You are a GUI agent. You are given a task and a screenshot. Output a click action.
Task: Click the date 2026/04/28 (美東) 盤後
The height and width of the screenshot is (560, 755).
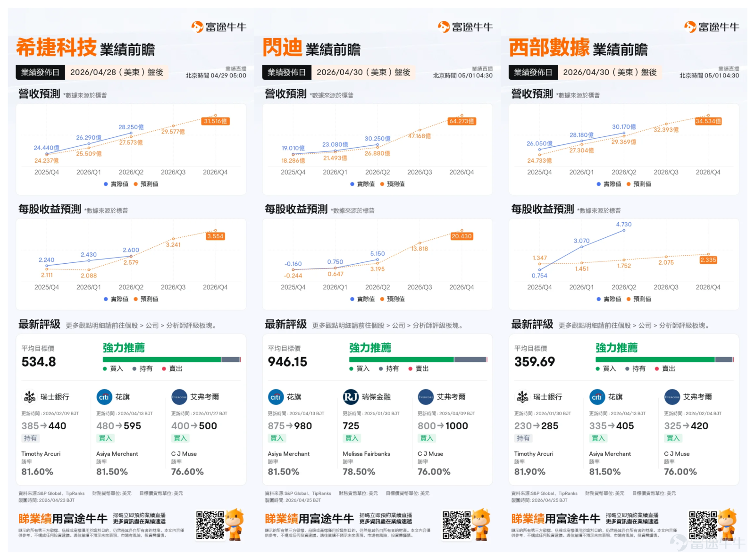117,72
